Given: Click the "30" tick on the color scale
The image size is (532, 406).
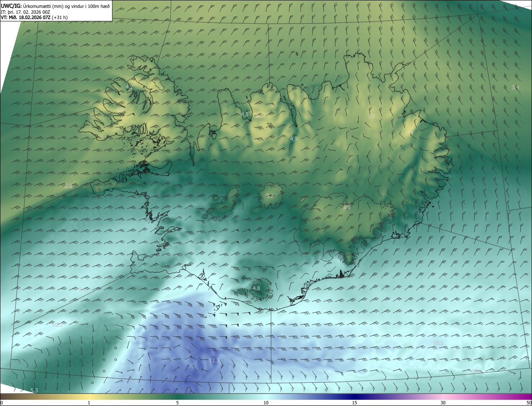Looking at the screenshot, I should pos(443,403).
